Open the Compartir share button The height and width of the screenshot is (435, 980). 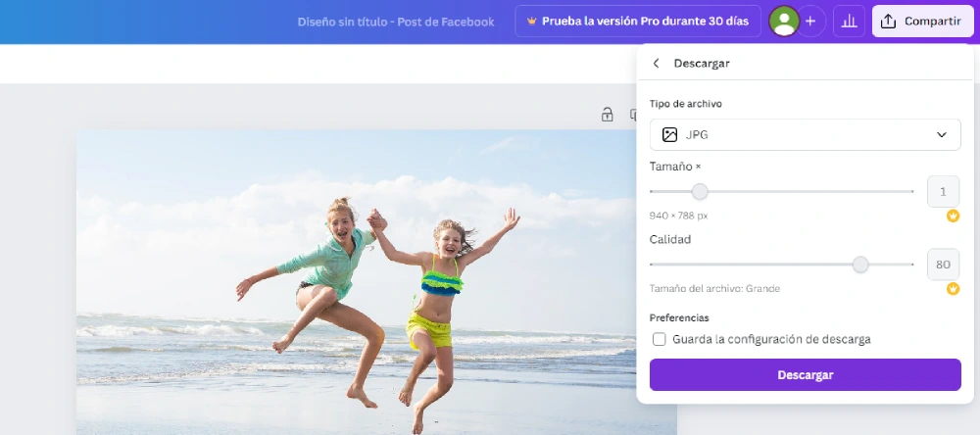point(923,22)
